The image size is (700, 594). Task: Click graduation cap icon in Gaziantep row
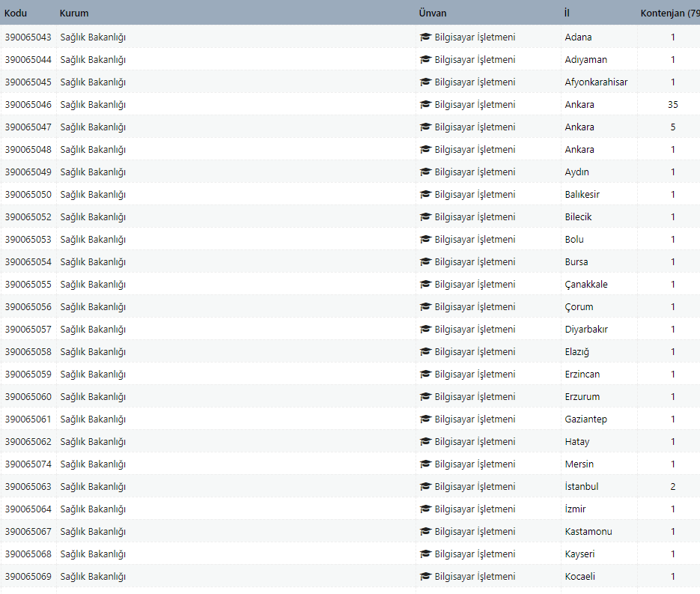pyautogui.click(x=425, y=419)
